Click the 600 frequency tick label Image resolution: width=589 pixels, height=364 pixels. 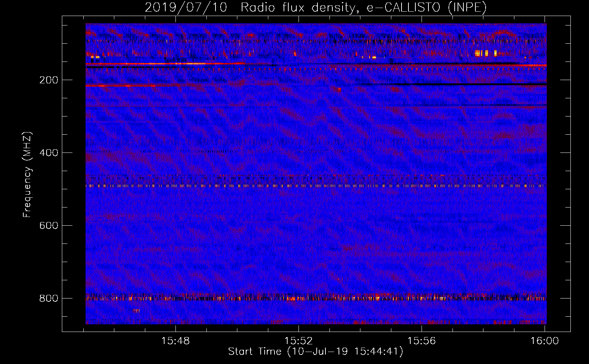[x=49, y=226]
